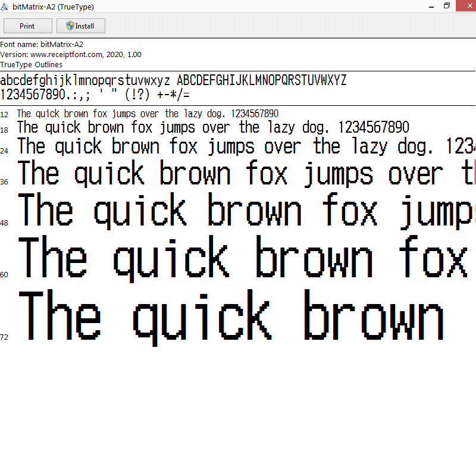Viewport: 476px width, 476px height.
Task: Click the bitMatrix-A2 (TrueType) window title
Action: (53, 7)
